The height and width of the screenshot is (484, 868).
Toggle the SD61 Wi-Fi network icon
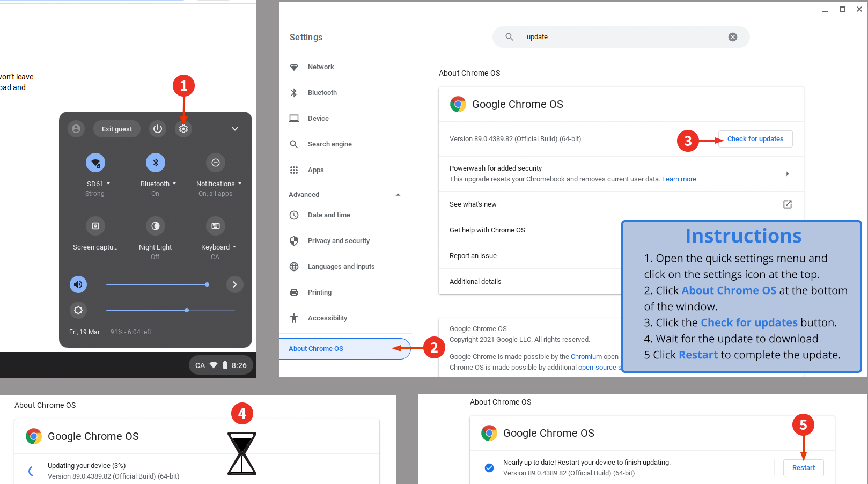(x=95, y=163)
